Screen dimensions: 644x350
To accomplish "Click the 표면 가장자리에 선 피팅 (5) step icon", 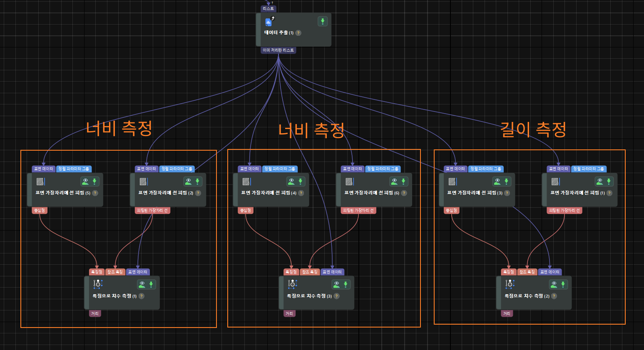I will 40,181.
